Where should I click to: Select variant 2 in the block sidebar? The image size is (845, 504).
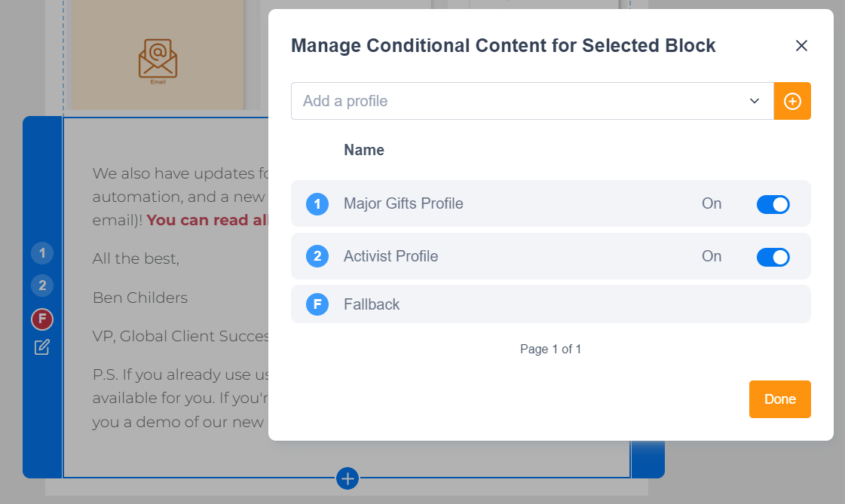click(x=42, y=286)
